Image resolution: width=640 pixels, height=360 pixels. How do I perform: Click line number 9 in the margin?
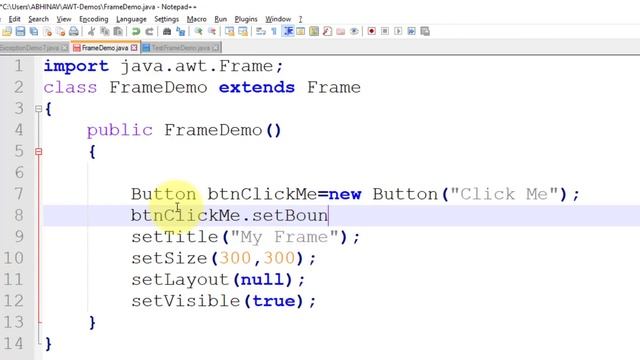pos(19,236)
